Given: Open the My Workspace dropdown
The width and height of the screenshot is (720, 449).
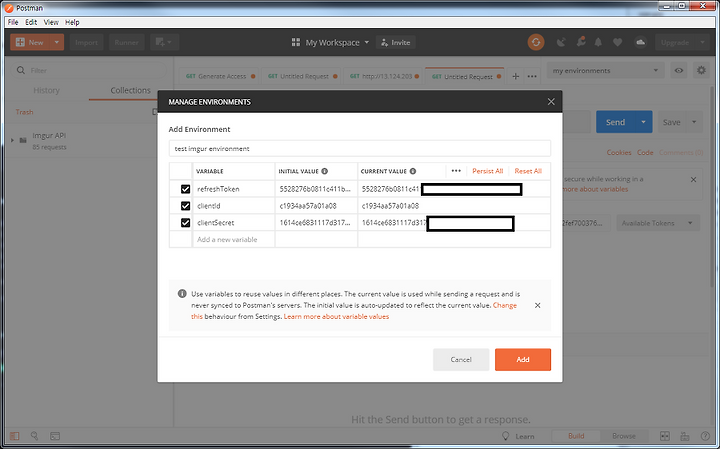Looking at the screenshot, I should point(331,42).
